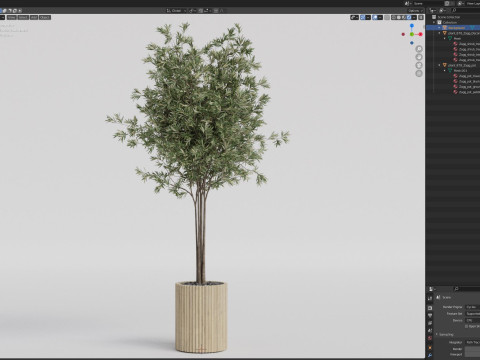Open the object types visibility dropdown
This screenshot has height=360, width=480.
tap(354, 17)
